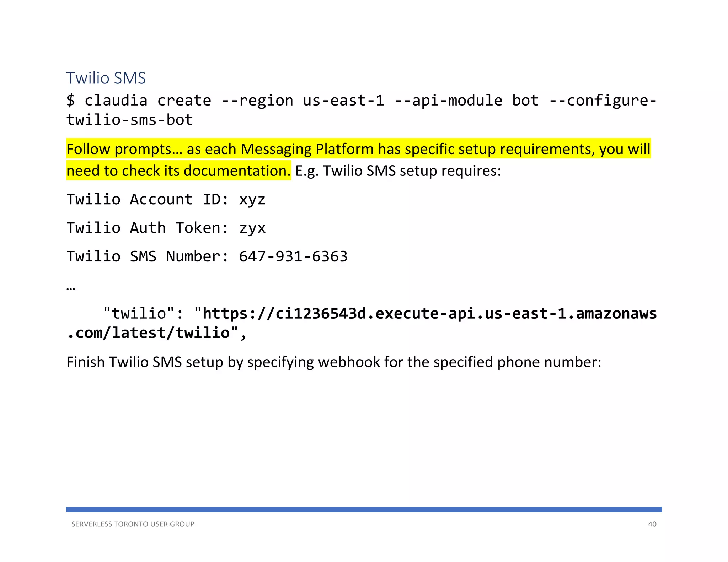Click highlighted 'need to check its documentation.' text
The height and width of the screenshot is (562, 728).
point(178,171)
